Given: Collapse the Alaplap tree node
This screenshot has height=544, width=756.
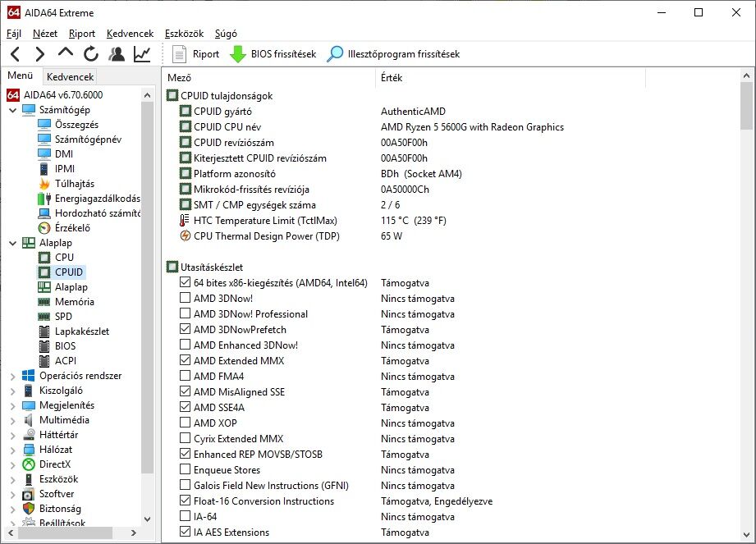Looking at the screenshot, I should [x=12, y=243].
